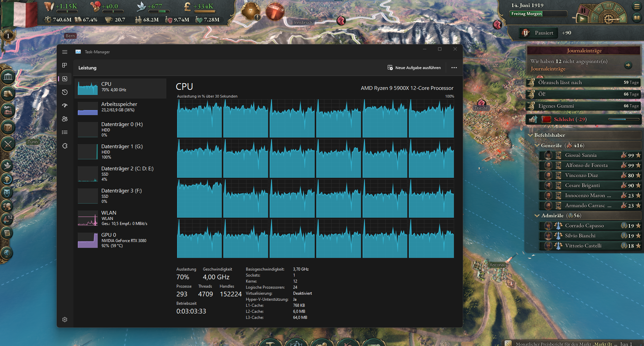Open the round notification badge showing 7
Image resolution: width=644 pixels, height=346 pixels.
point(251,11)
